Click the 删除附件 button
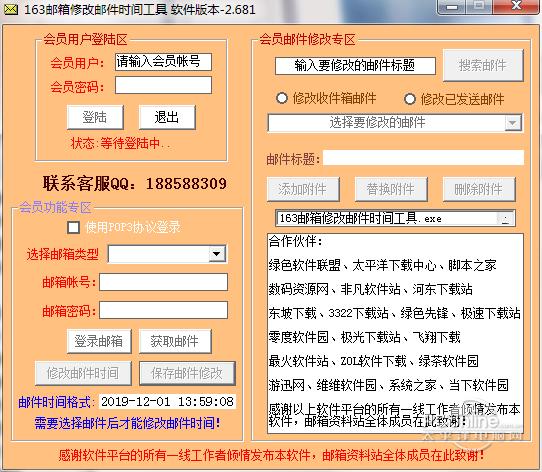 [479, 189]
